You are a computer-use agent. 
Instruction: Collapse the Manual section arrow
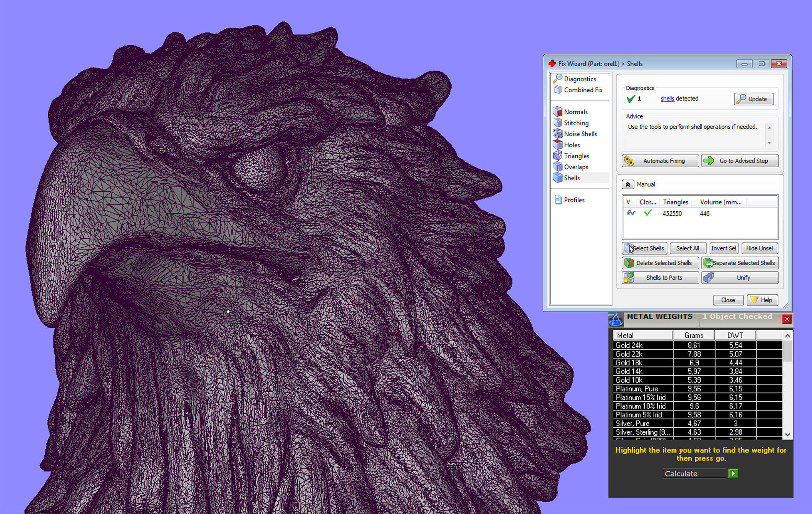point(628,185)
